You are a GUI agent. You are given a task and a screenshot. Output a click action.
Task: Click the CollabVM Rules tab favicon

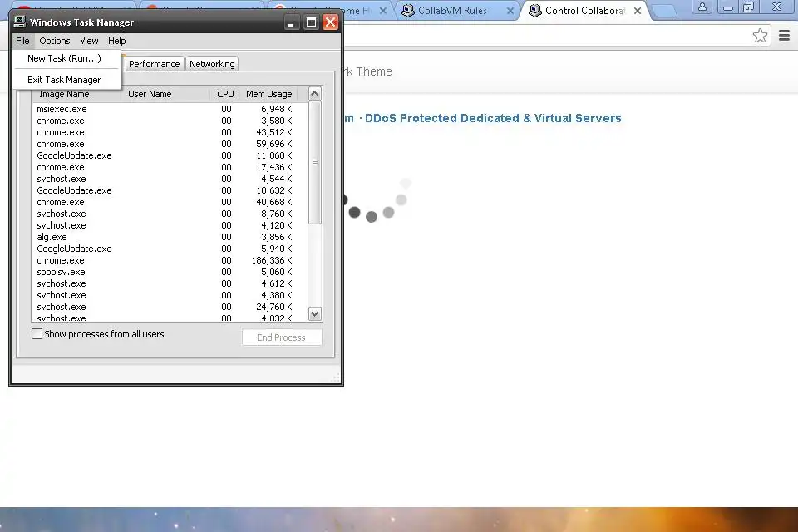pyautogui.click(x=407, y=11)
